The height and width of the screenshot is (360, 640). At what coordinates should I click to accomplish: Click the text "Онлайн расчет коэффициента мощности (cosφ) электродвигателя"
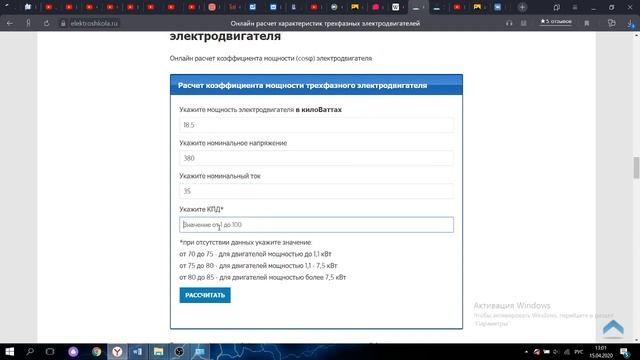pyautogui.click(x=271, y=58)
